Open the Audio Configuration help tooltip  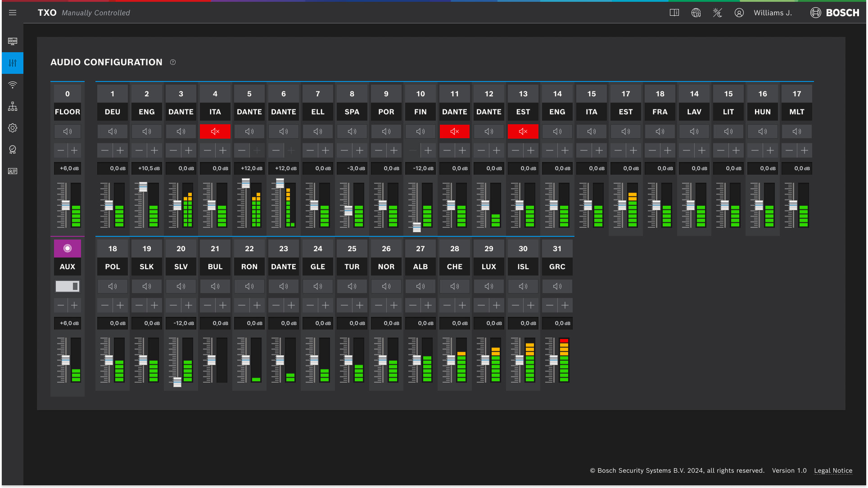coord(173,62)
